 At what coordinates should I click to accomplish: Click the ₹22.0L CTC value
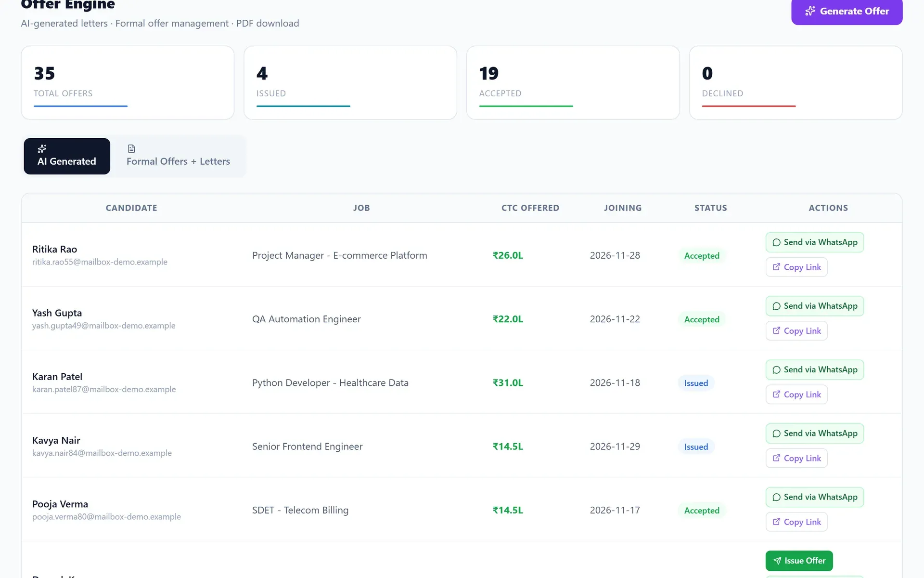(508, 319)
